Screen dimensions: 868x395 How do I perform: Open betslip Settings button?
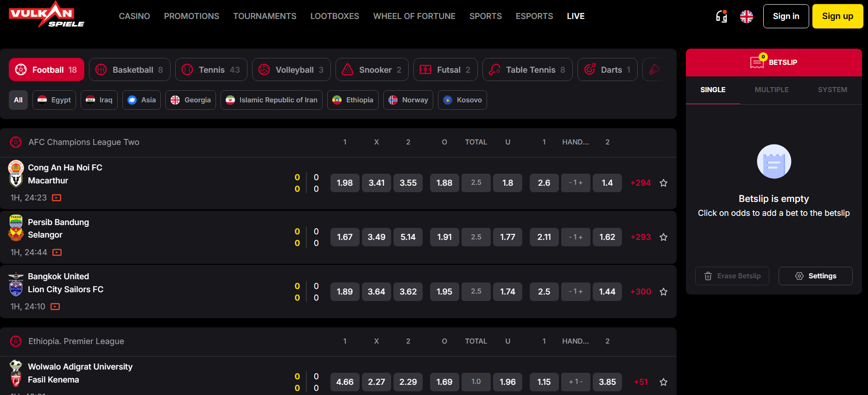pos(815,276)
